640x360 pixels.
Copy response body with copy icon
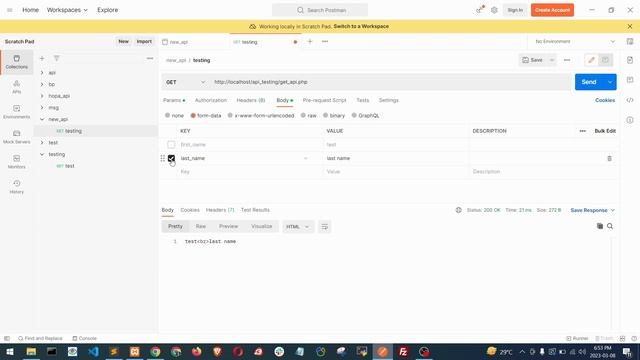pyautogui.click(x=600, y=226)
